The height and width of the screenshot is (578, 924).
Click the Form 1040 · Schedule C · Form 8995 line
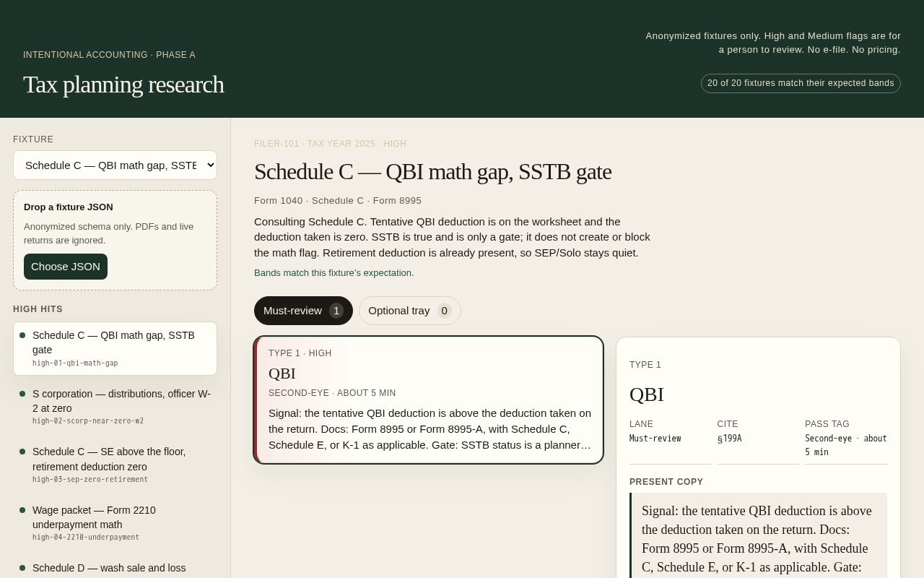click(338, 201)
